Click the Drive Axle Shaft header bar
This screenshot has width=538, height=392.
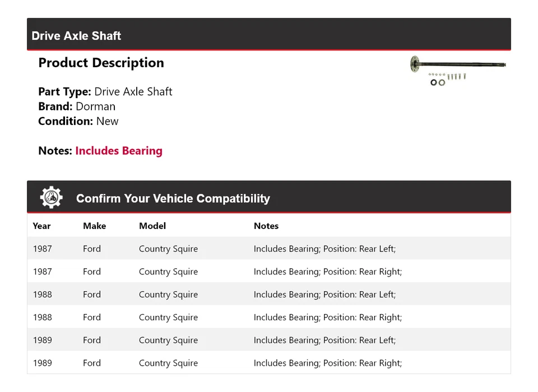click(269, 35)
